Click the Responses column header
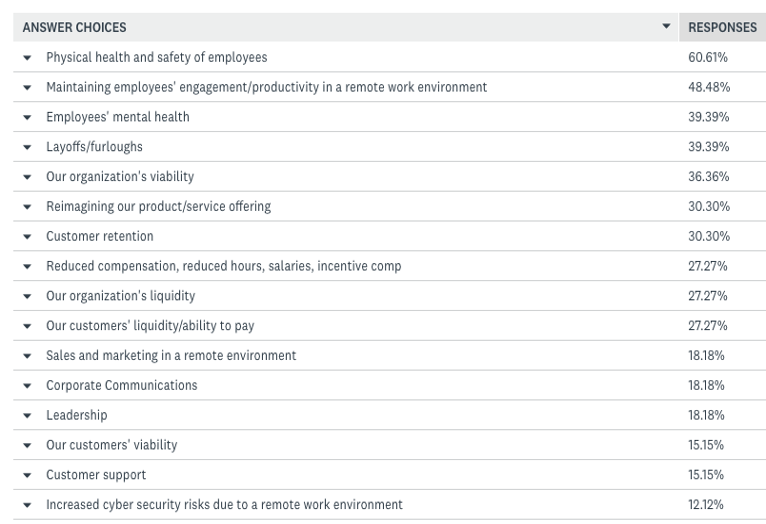This screenshot has height=524, width=766. 722,27
